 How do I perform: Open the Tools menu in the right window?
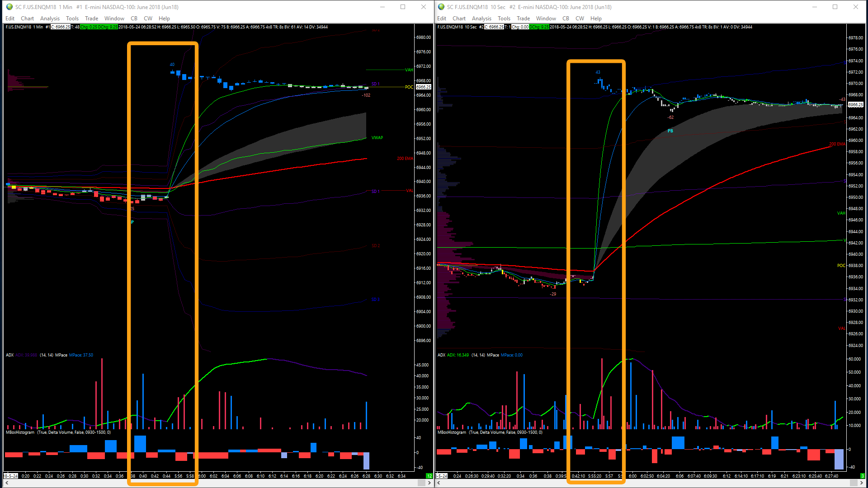click(x=504, y=19)
